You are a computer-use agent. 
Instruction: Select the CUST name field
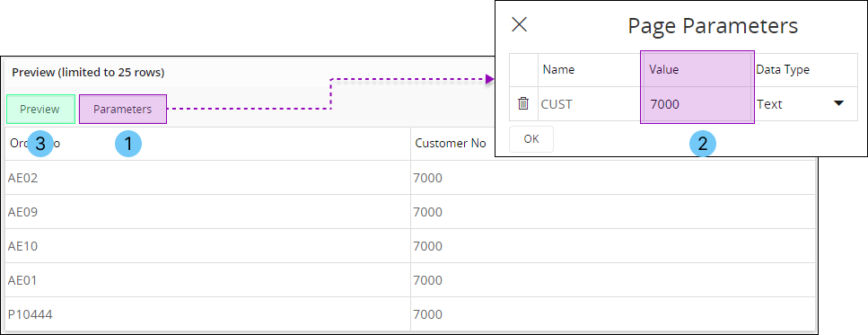pos(589,103)
